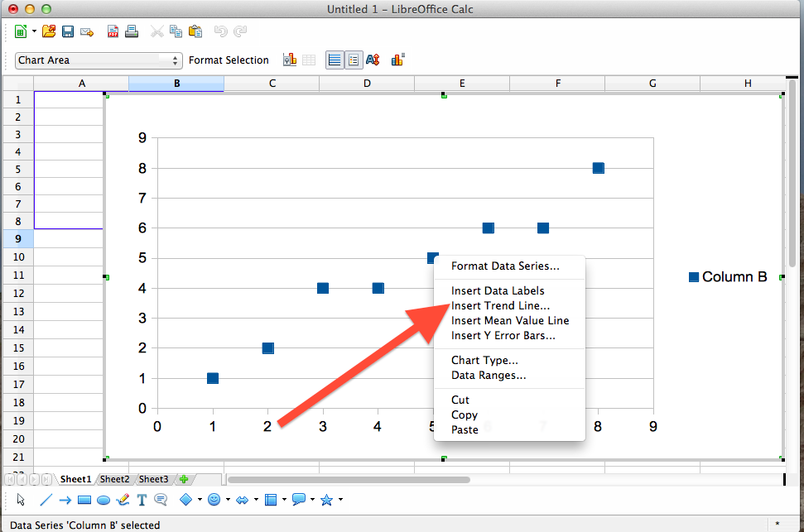This screenshot has width=804, height=532.
Task: Click the Chart Type icon
Action: click(290, 60)
